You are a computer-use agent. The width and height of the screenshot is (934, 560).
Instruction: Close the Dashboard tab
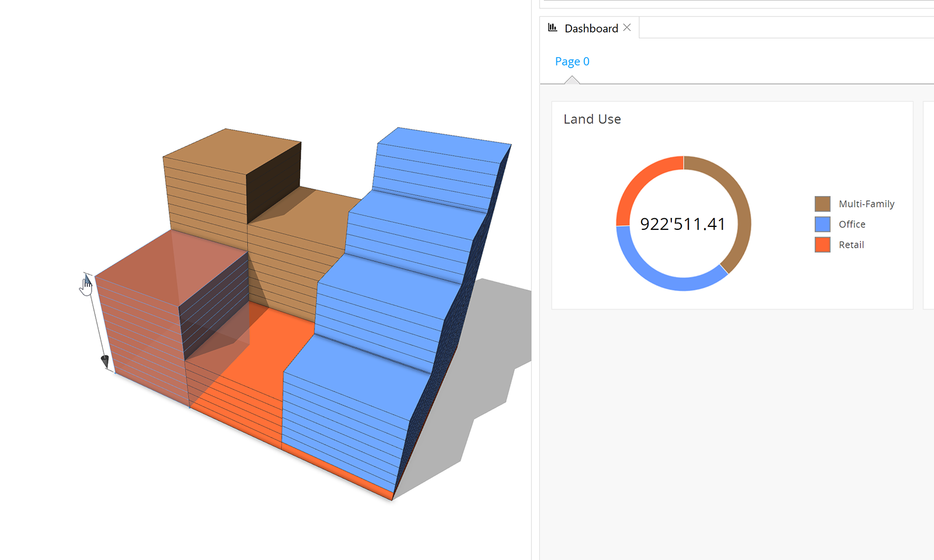pyautogui.click(x=627, y=28)
